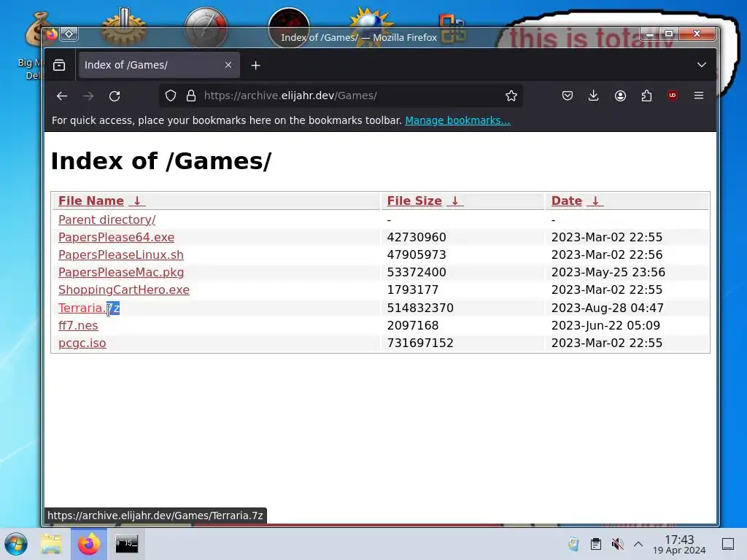Open the file manager taskbar icon
The width and height of the screenshot is (747, 560).
(x=51, y=544)
